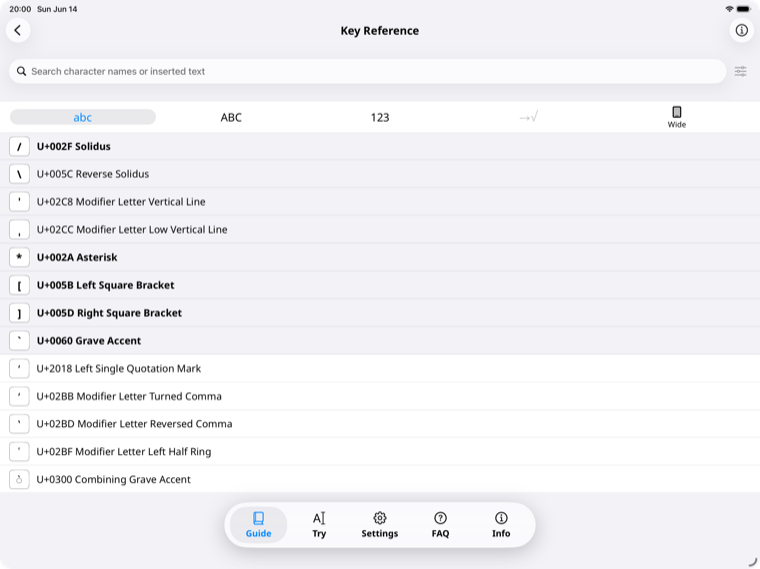Select the 'U+002F Solidus' text
This screenshot has width=760, height=569.
pos(74,146)
